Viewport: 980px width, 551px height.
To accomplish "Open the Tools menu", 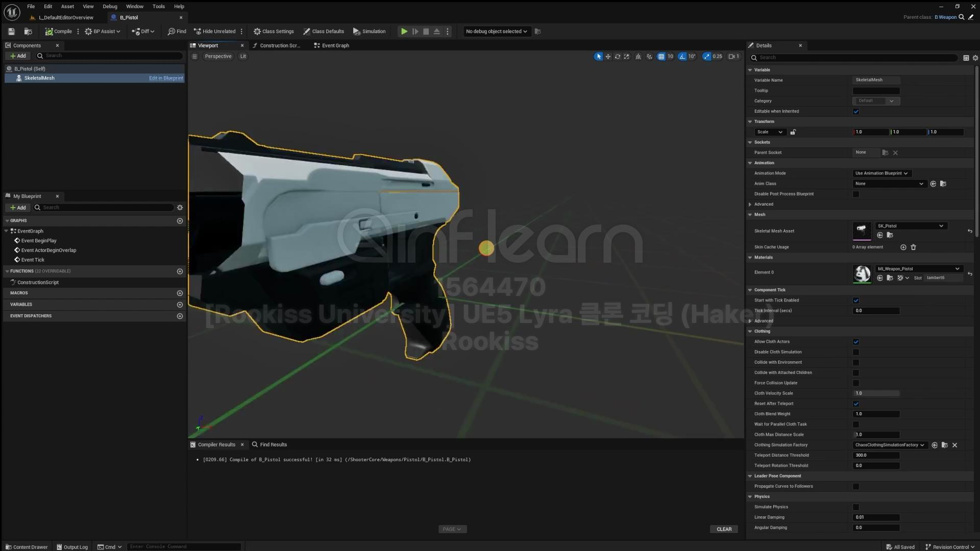I will click(x=158, y=7).
